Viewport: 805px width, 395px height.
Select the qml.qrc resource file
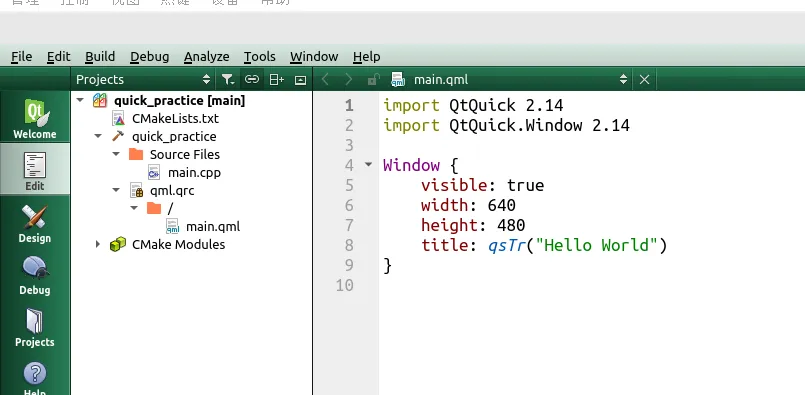pyautogui.click(x=172, y=191)
